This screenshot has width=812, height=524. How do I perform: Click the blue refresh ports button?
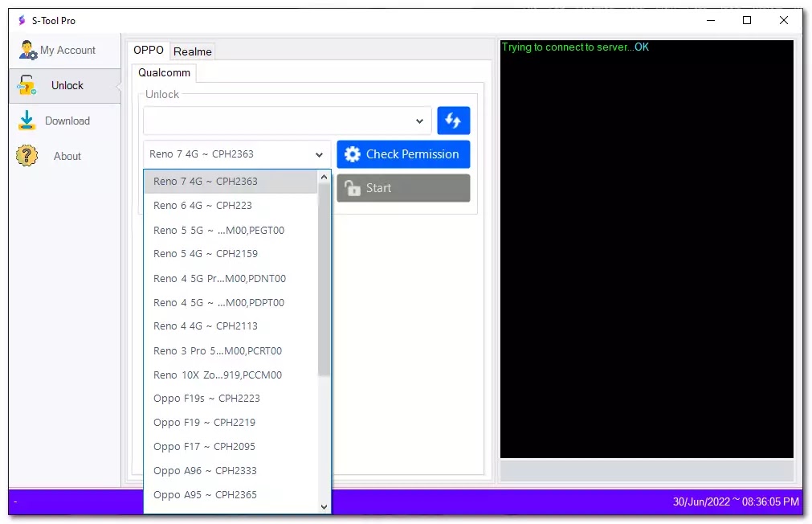pyautogui.click(x=453, y=121)
